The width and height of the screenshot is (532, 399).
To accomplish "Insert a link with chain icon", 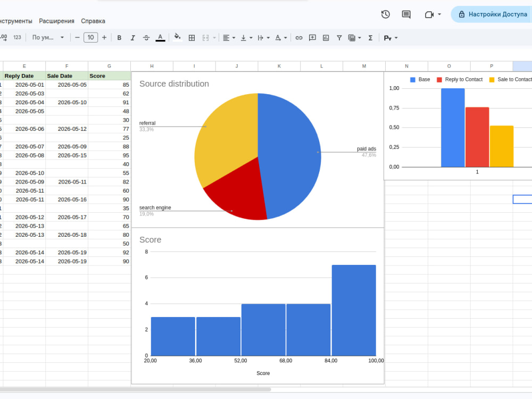I will point(299,38).
